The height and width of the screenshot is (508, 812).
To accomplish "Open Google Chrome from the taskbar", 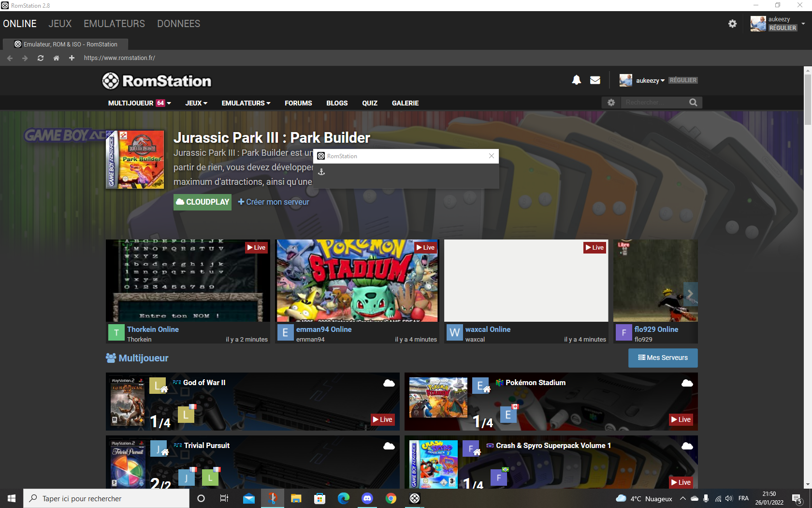I will click(391, 498).
